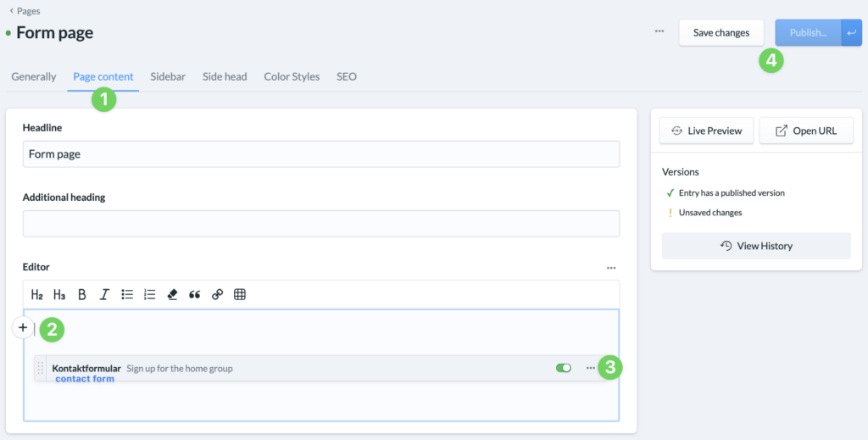Toggle italic formatting in editor

[x=104, y=294]
